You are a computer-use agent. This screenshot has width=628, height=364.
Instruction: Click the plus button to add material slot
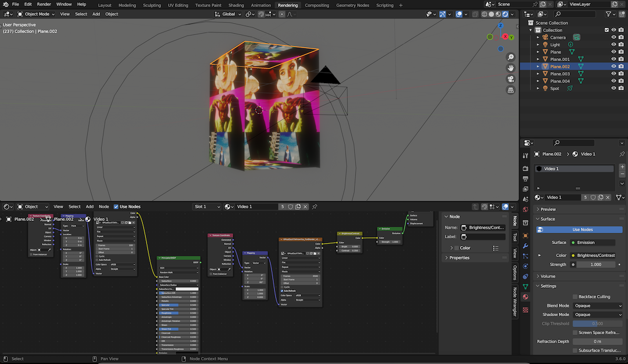tap(622, 167)
